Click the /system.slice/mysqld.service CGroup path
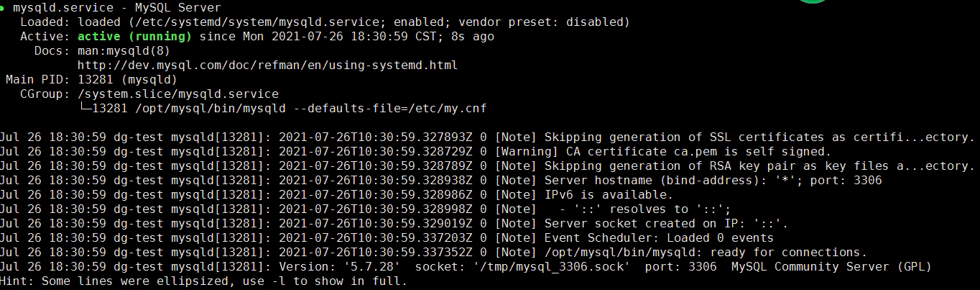 click(177, 94)
